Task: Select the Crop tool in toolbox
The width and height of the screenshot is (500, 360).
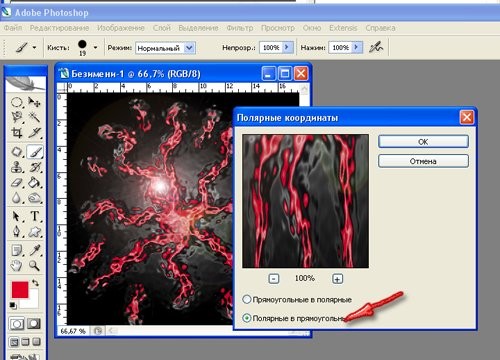Action: tap(17, 133)
